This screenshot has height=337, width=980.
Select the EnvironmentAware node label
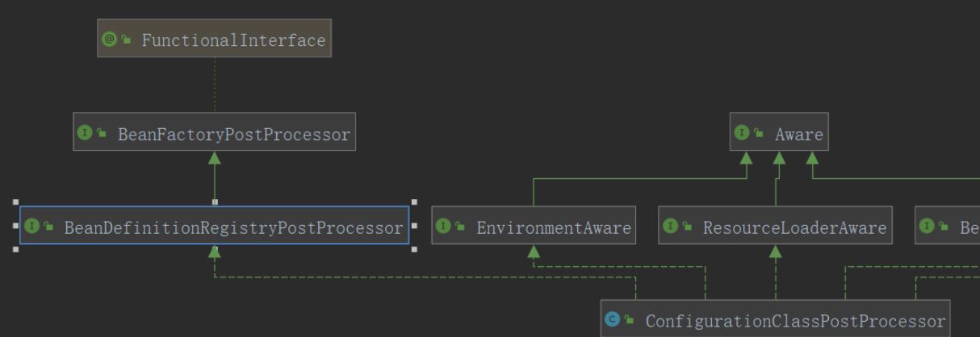(x=554, y=228)
